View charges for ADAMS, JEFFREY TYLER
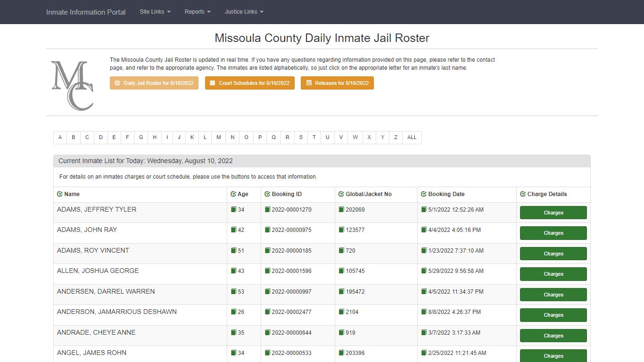The height and width of the screenshot is (362, 644). (x=553, y=213)
